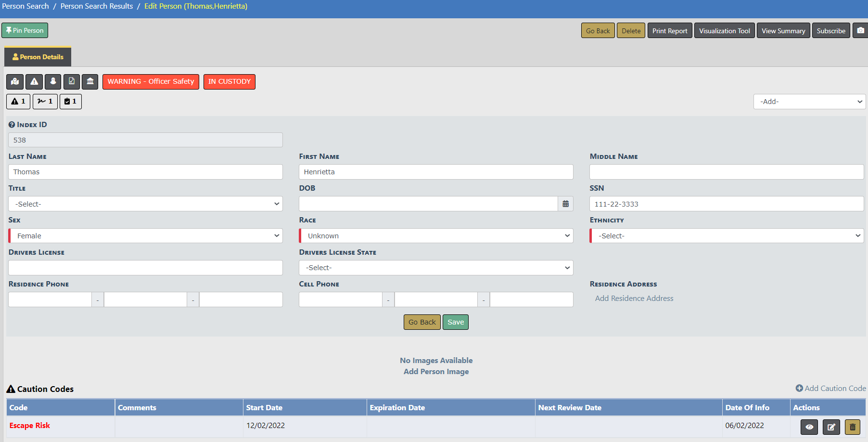Select the Person Details tab

tap(38, 57)
